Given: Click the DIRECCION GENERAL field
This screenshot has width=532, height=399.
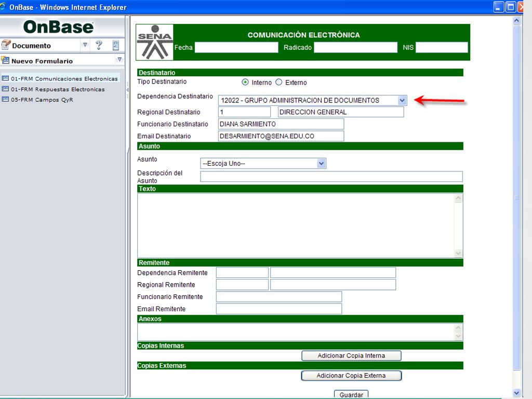Looking at the screenshot, I should point(341,112).
